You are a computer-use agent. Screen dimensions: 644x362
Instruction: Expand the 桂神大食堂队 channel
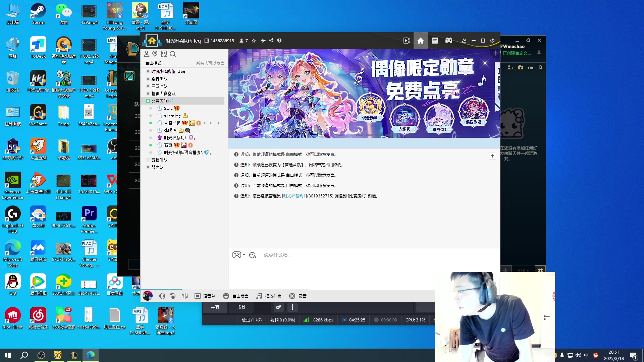click(x=148, y=94)
